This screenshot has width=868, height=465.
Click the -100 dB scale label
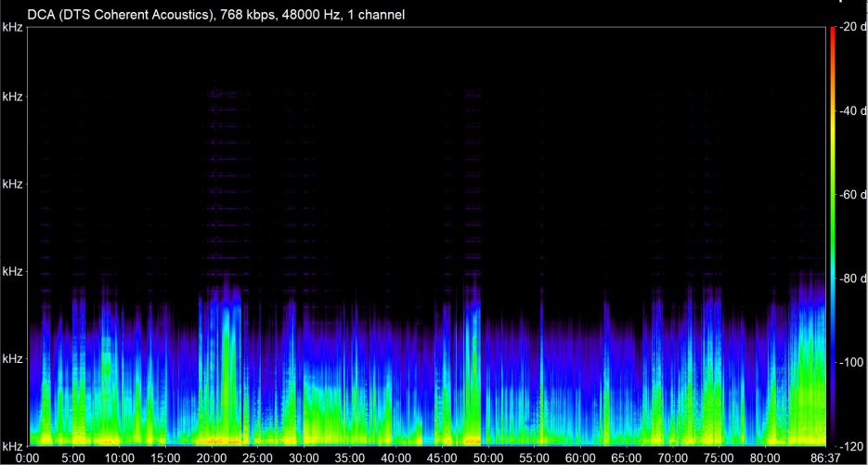852,362
